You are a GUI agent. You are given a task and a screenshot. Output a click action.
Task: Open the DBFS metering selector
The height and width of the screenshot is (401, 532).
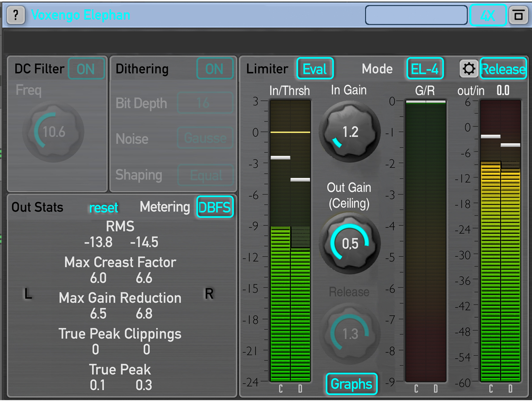215,207
